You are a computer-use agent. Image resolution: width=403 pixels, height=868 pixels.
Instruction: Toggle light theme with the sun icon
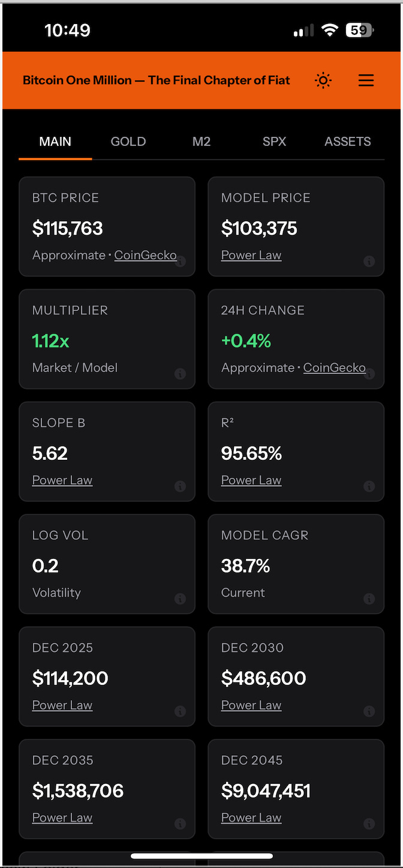click(x=323, y=80)
